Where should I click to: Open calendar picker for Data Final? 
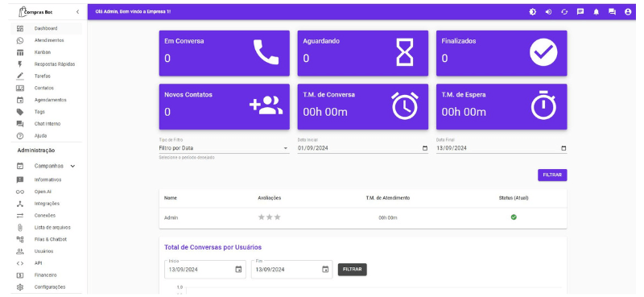pos(563,148)
